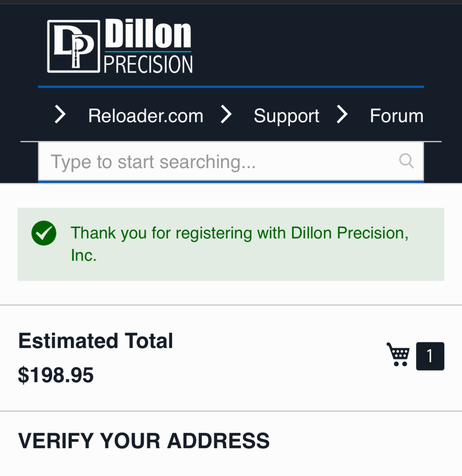Click the word PRECISION in the logo
This screenshot has width=462, height=476.
(x=148, y=64)
